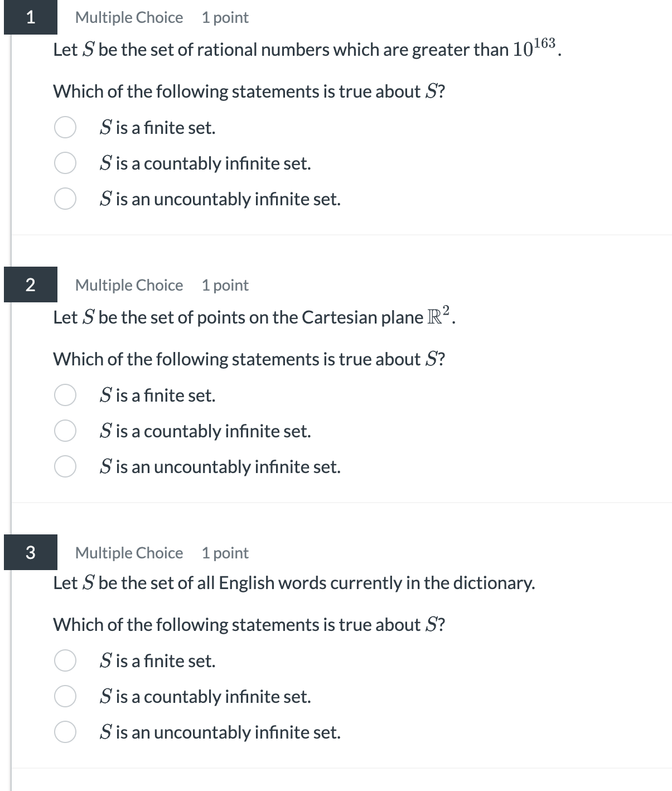The height and width of the screenshot is (791, 672).
Task: Select "S is an uncountably infinite set" for question 1
Action: (65, 199)
